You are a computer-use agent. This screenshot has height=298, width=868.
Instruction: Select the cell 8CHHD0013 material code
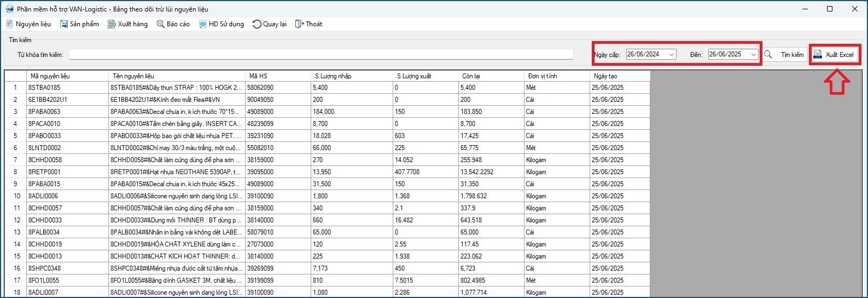(68, 256)
